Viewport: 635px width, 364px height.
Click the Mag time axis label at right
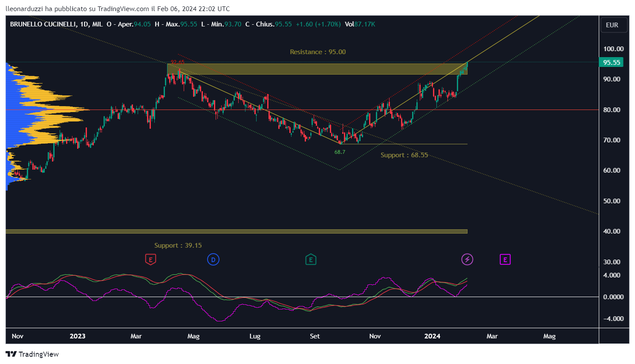click(x=549, y=336)
